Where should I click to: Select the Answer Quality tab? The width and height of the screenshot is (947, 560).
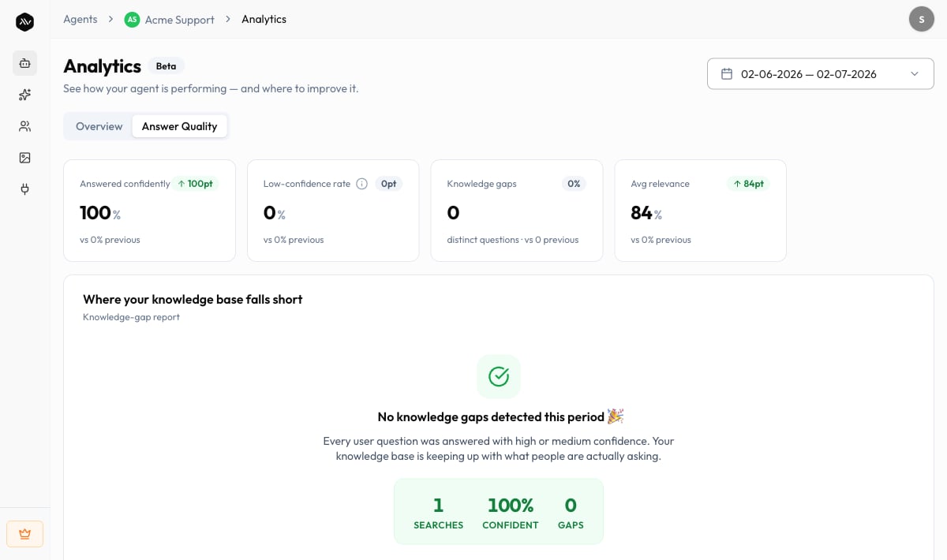coord(179,126)
